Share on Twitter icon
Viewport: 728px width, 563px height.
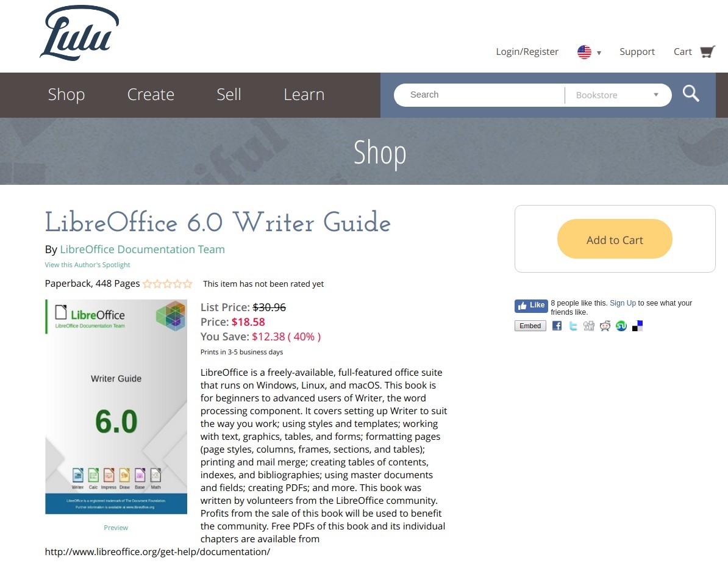click(573, 326)
